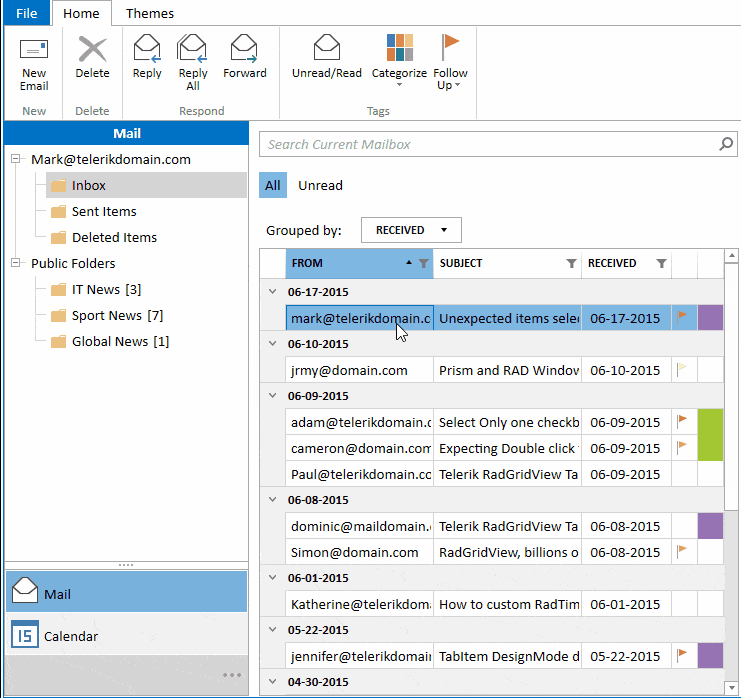Collapse the 06-17-2015 group
This screenshot has width=741, height=698.
coord(273,292)
